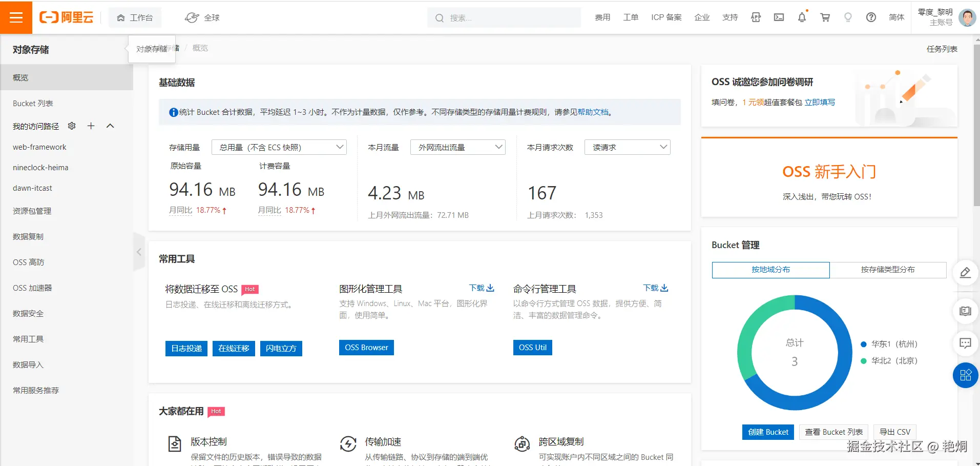Click the 跨区域复制 replication icon
The image size is (980, 466).
pyautogui.click(x=522, y=443)
